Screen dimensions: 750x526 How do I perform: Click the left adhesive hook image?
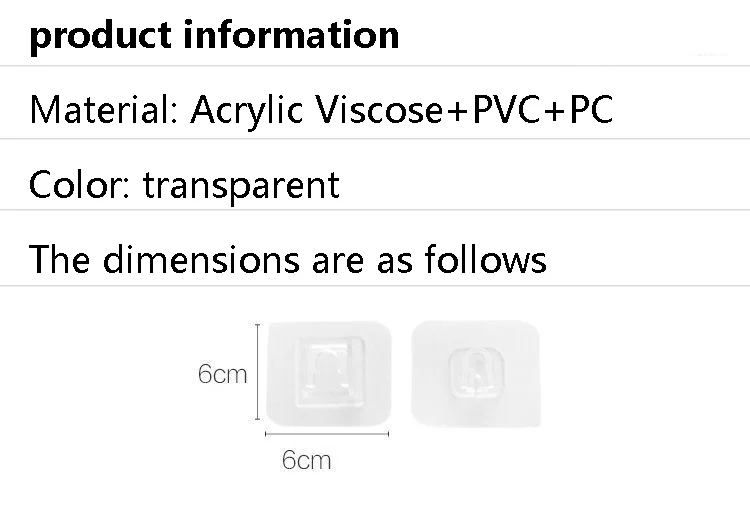pos(327,373)
